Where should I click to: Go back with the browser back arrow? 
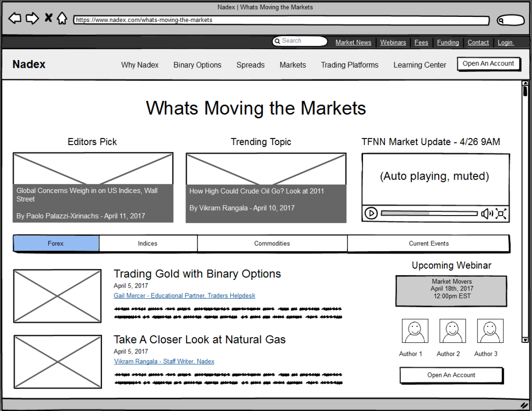15,18
